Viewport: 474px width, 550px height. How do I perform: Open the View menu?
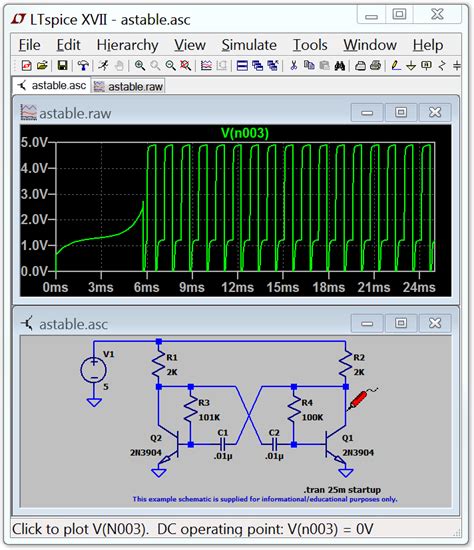pos(190,45)
